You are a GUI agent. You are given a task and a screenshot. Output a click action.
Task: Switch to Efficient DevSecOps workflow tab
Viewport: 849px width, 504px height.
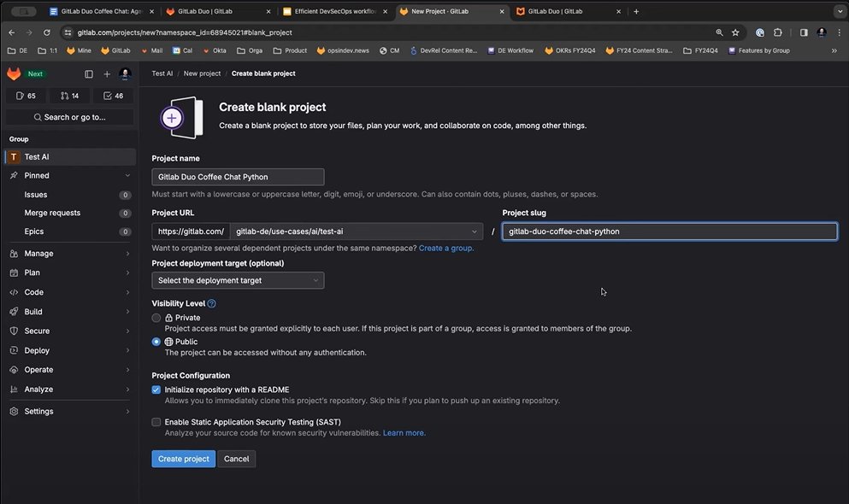pos(335,11)
